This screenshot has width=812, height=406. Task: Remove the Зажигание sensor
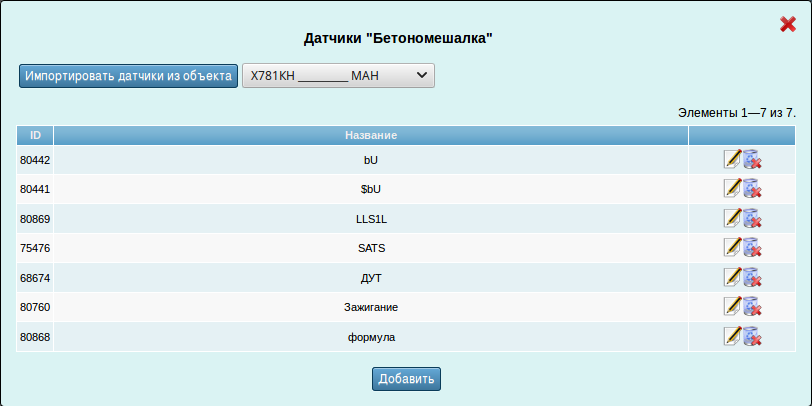point(752,306)
